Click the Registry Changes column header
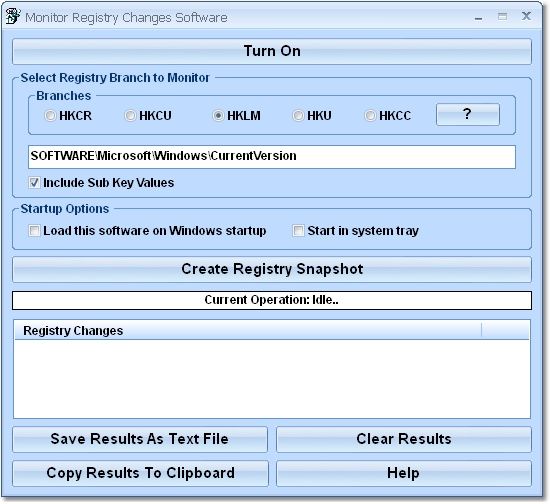 click(248, 330)
